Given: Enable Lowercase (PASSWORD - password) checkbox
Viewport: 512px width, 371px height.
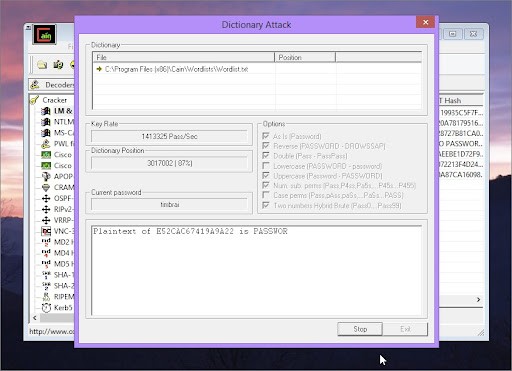Looking at the screenshot, I should [x=266, y=166].
